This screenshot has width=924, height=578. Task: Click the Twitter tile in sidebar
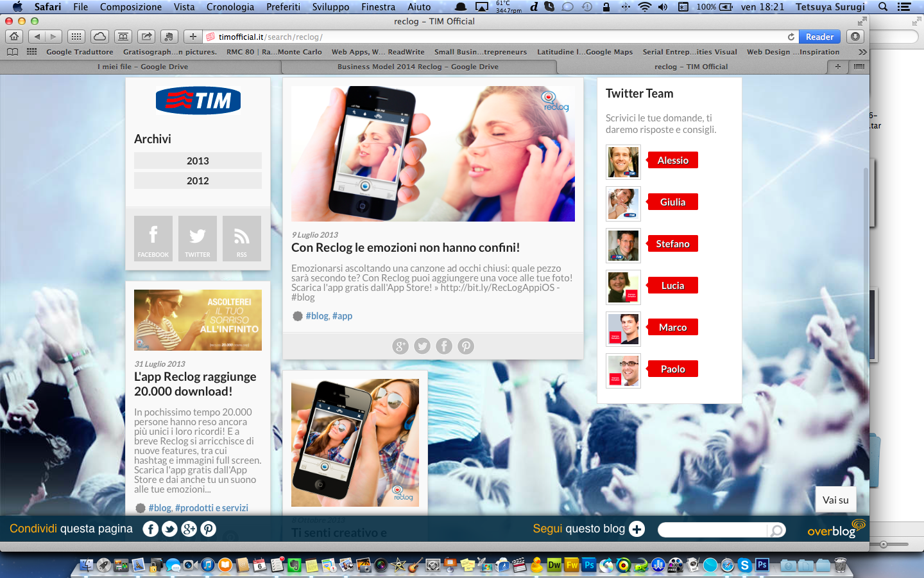(198, 238)
